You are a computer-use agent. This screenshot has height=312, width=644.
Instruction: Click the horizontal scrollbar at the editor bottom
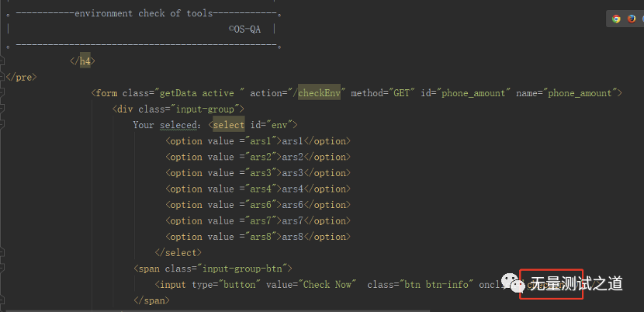click(x=218, y=310)
